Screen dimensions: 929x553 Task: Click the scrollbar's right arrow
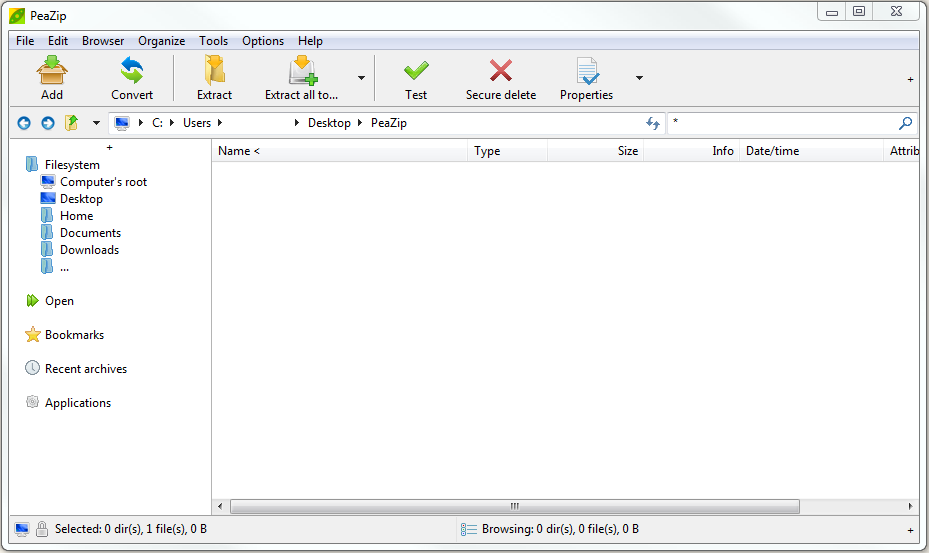911,507
